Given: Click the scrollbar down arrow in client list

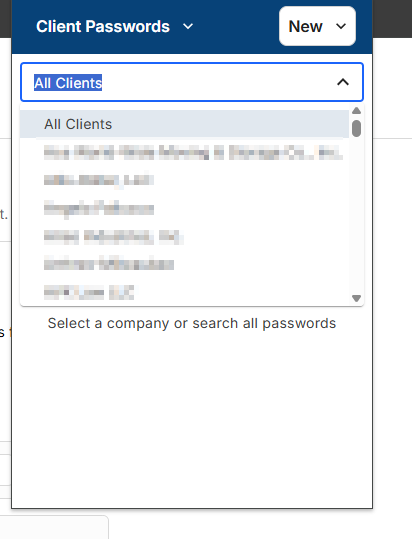Looking at the screenshot, I should pos(356,298).
